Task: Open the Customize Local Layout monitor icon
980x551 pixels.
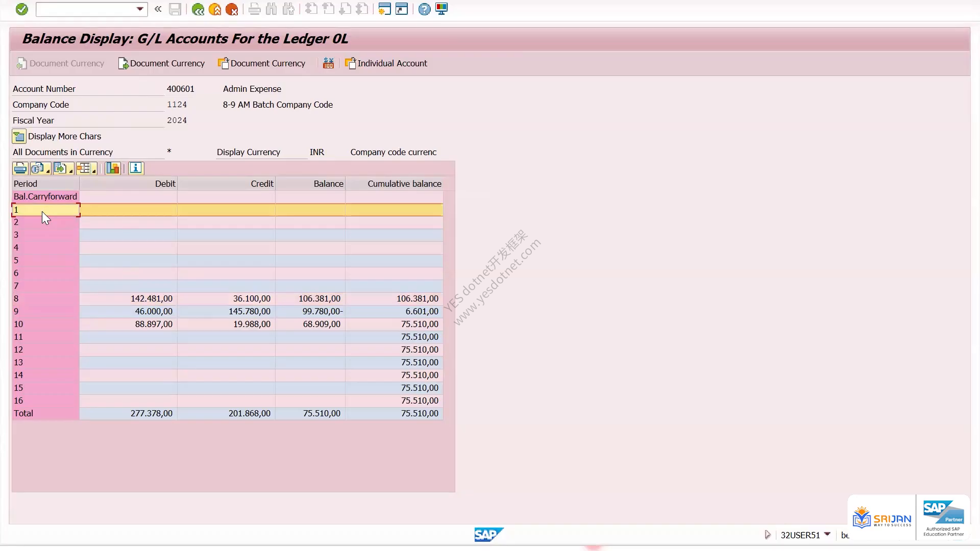Action: point(442,9)
